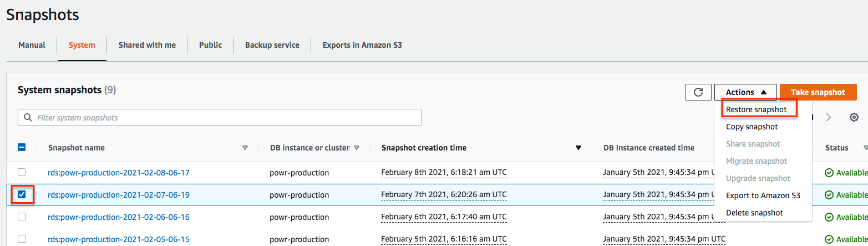The image size is (868, 246).
Task: Click the Snapshot name filter triangle
Action: (x=245, y=148)
